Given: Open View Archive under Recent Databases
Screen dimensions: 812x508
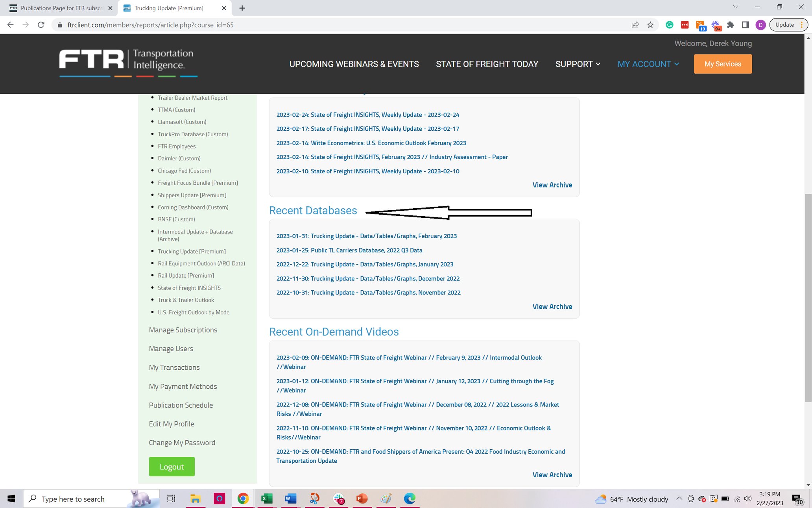Looking at the screenshot, I should [x=552, y=306].
